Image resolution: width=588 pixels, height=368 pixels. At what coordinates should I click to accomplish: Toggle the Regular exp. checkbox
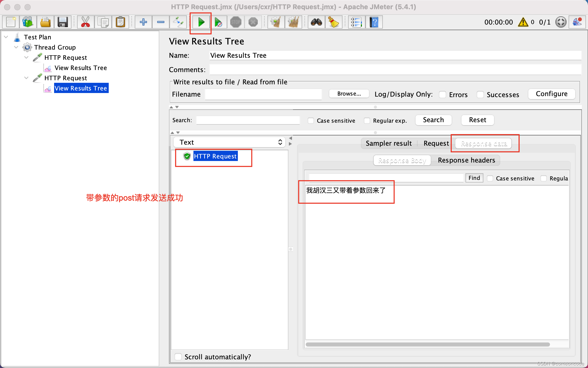click(x=367, y=121)
